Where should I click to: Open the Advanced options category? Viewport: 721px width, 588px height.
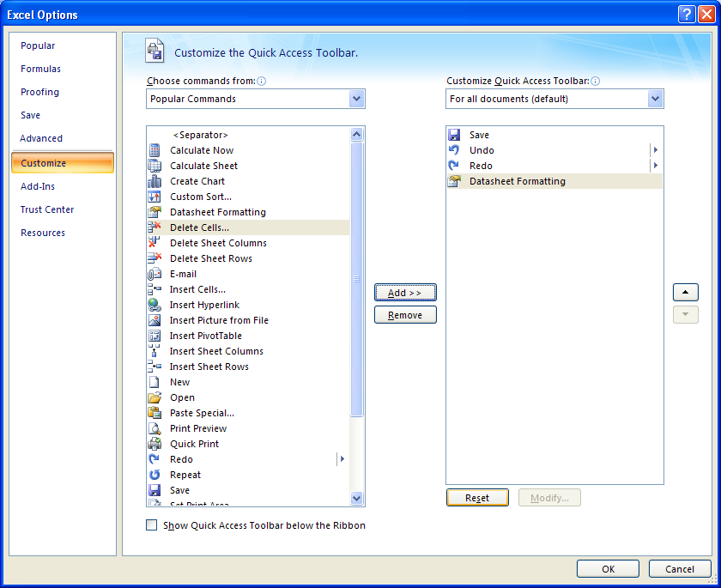coord(41,138)
